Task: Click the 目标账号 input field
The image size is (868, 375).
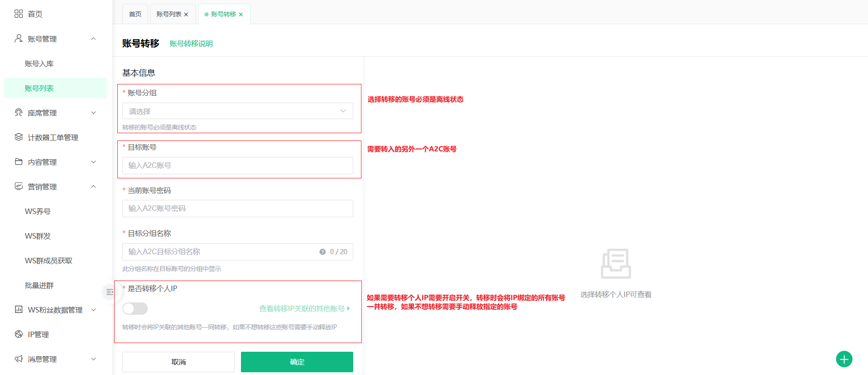Action: coord(237,166)
